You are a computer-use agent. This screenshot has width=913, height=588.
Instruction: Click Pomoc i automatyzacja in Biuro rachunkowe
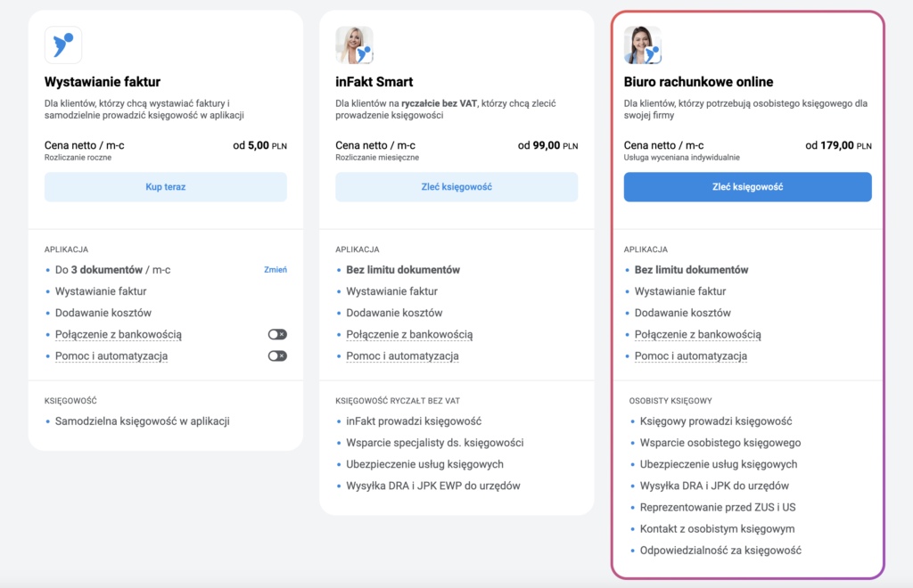pyautogui.click(x=690, y=355)
